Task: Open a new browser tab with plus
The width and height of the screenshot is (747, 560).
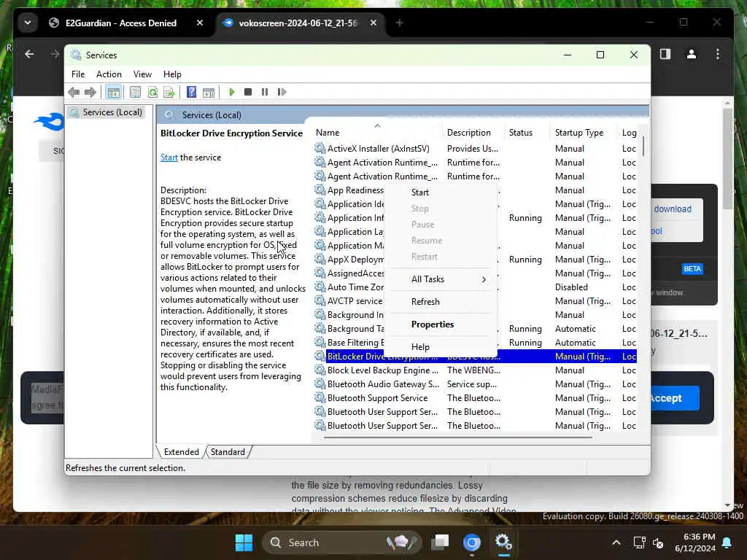Action: (x=399, y=23)
